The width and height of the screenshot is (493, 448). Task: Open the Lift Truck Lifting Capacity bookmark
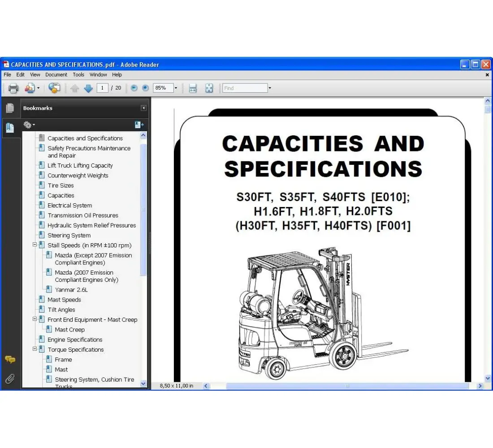tap(80, 165)
